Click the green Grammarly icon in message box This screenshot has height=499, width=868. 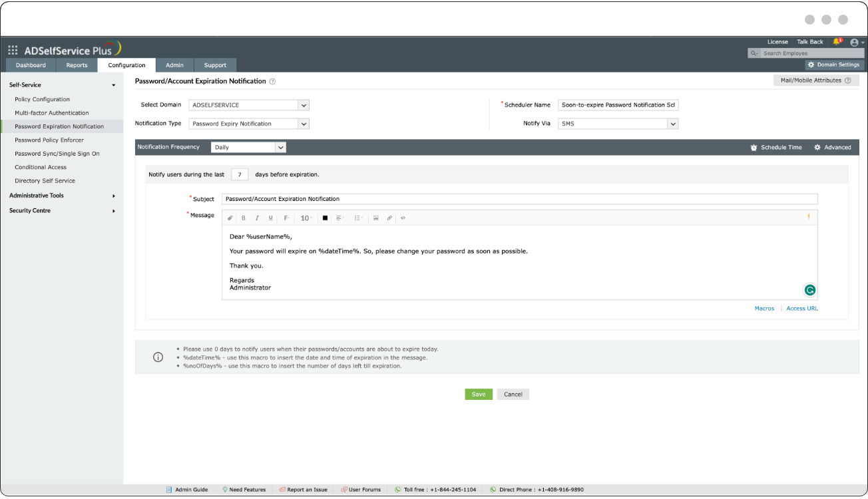pyautogui.click(x=810, y=290)
